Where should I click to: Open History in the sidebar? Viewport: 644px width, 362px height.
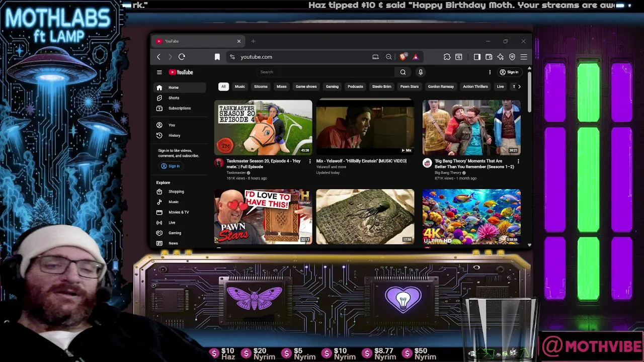point(180,135)
